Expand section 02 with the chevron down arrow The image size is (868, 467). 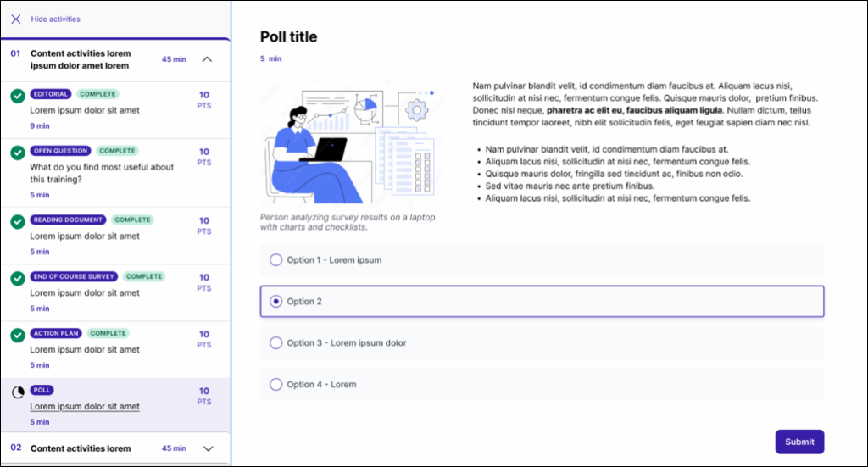click(x=209, y=448)
